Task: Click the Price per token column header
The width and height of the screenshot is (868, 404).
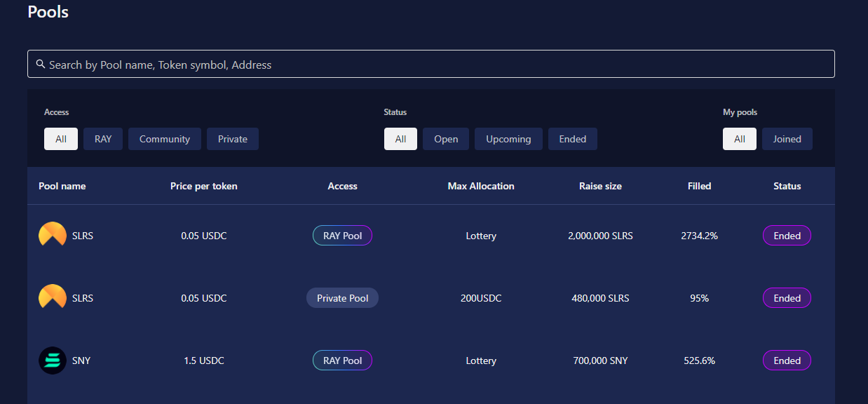Action: pyautogui.click(x=204, y=186)
